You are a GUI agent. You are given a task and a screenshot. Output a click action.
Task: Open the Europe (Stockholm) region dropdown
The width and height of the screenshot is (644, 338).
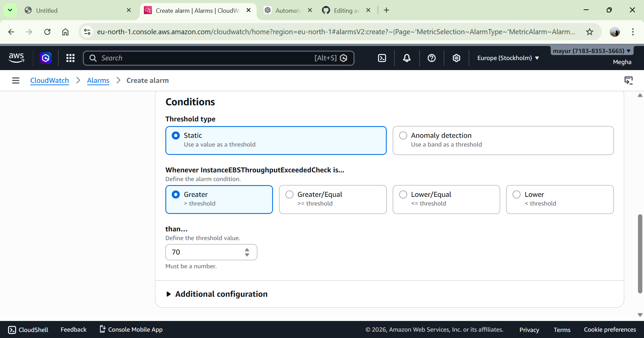point(508,58)
